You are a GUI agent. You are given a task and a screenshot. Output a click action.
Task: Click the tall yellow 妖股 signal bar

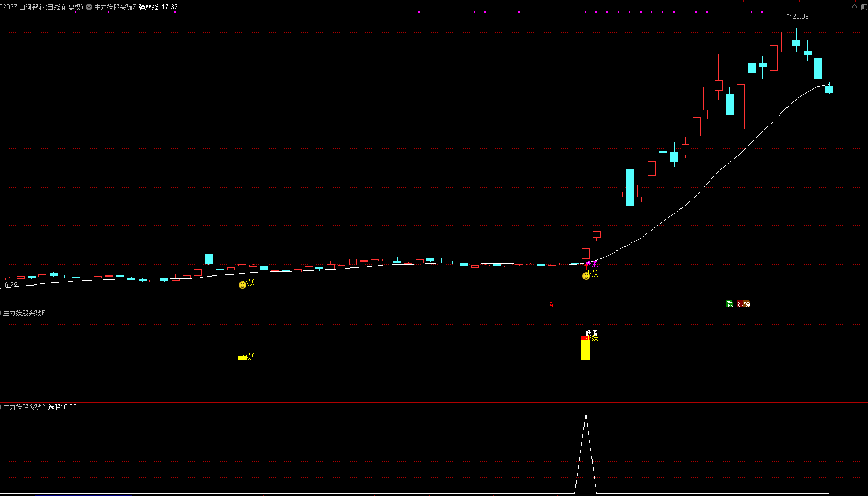[586, 349]
